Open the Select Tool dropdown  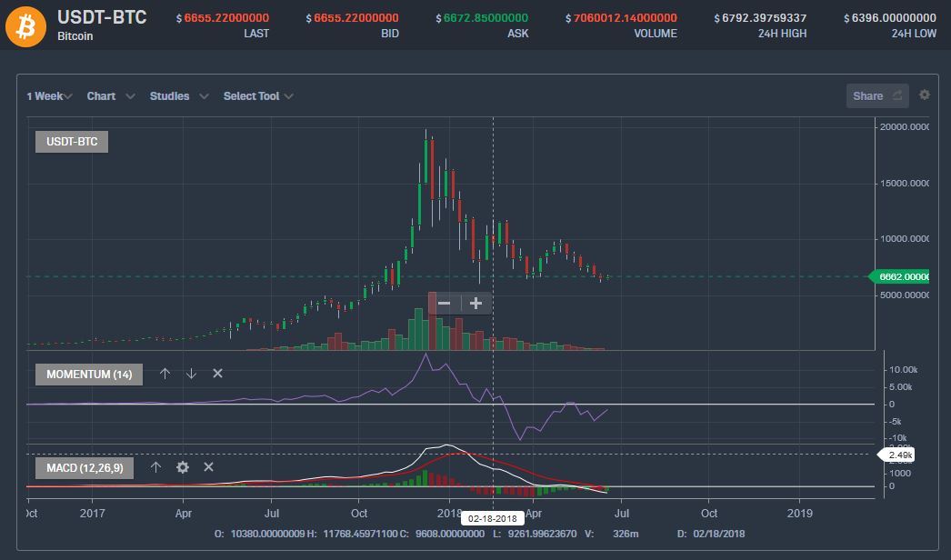point(258,95)
